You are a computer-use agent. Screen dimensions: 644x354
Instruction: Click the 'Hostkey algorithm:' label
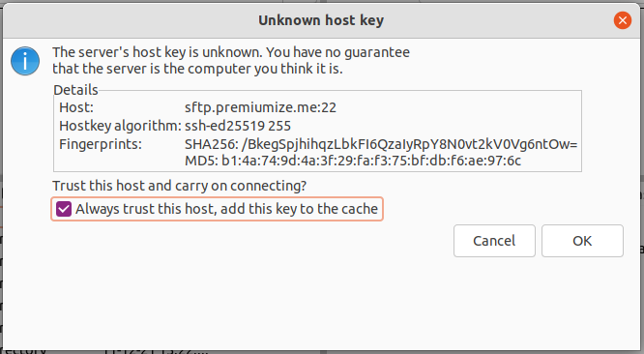[120, 126]
